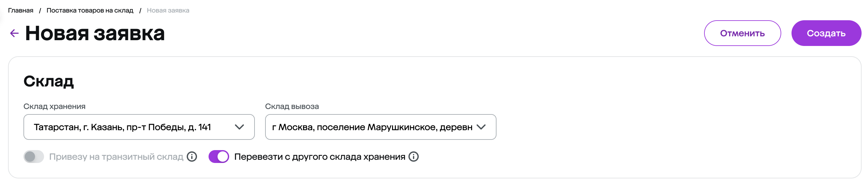Screen dimensions: 868x189
Task: Click the Склад вывоза field label
Action: 292,106
